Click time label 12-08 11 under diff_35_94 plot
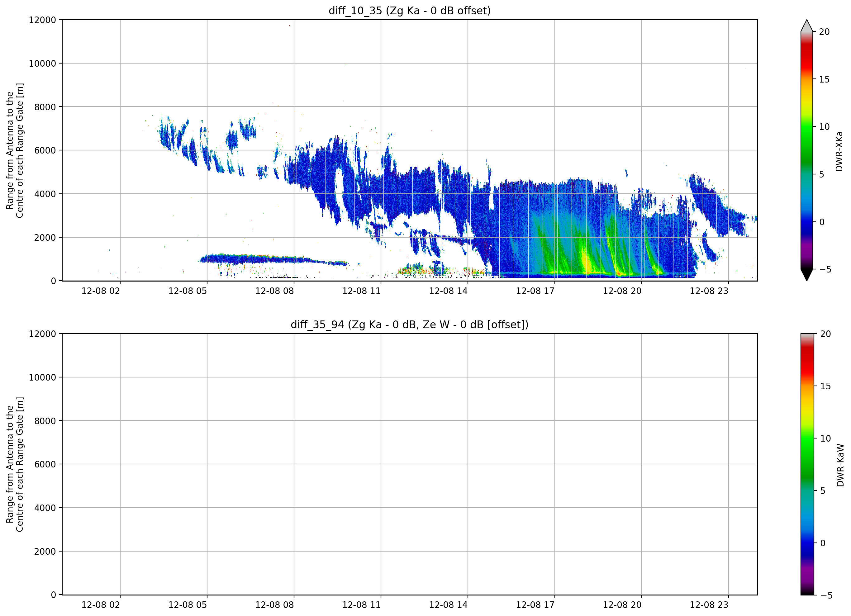This screenshot has width=851, height=616. click(x=361, y=605)
